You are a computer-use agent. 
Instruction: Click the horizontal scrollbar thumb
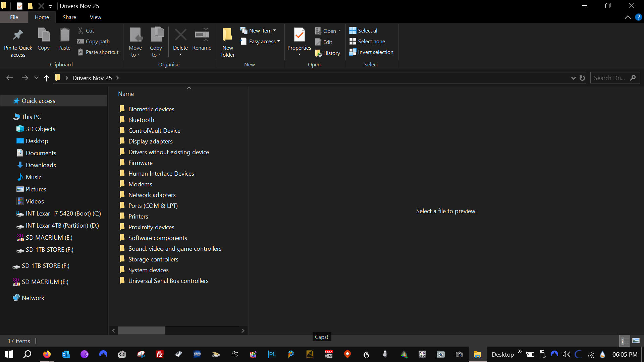[x=142, y=330]
